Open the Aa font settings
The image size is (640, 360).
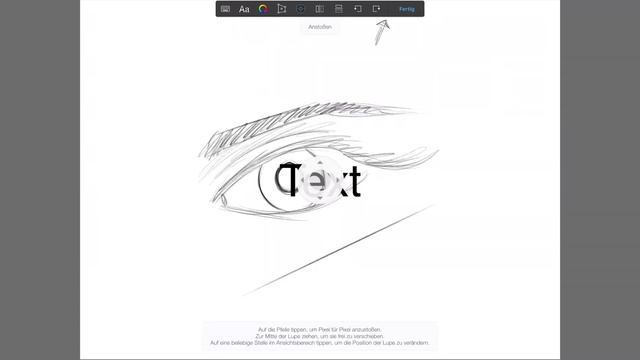tap(244, 9)
